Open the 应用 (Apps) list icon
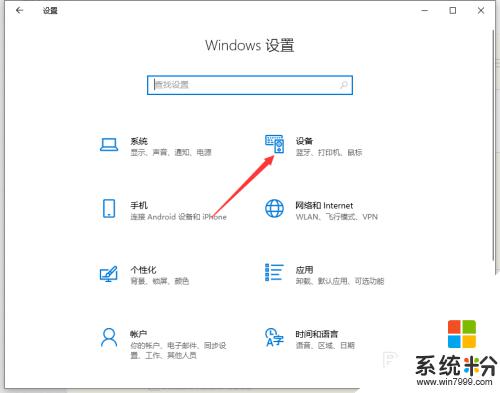 [274, 272]
